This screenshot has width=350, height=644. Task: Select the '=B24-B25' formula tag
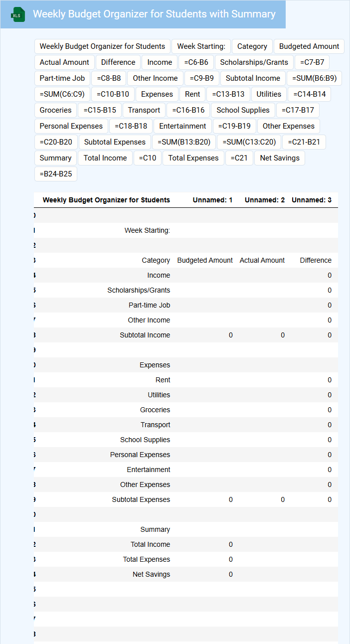55,174
